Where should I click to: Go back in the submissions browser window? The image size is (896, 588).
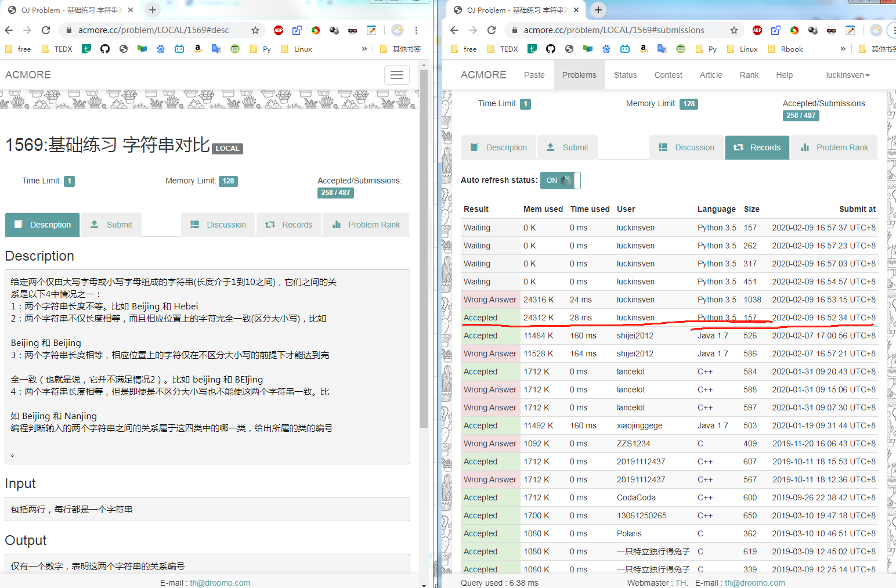click(454, 30)
